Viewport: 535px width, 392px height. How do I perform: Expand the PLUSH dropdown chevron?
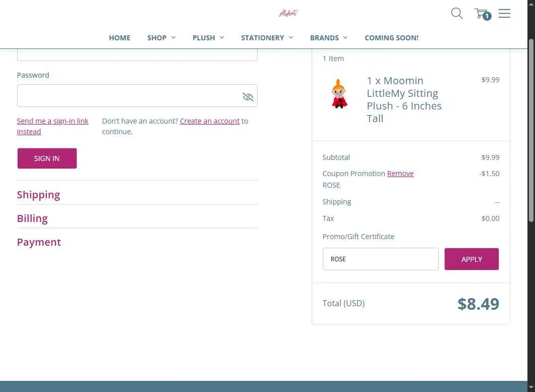222,37
